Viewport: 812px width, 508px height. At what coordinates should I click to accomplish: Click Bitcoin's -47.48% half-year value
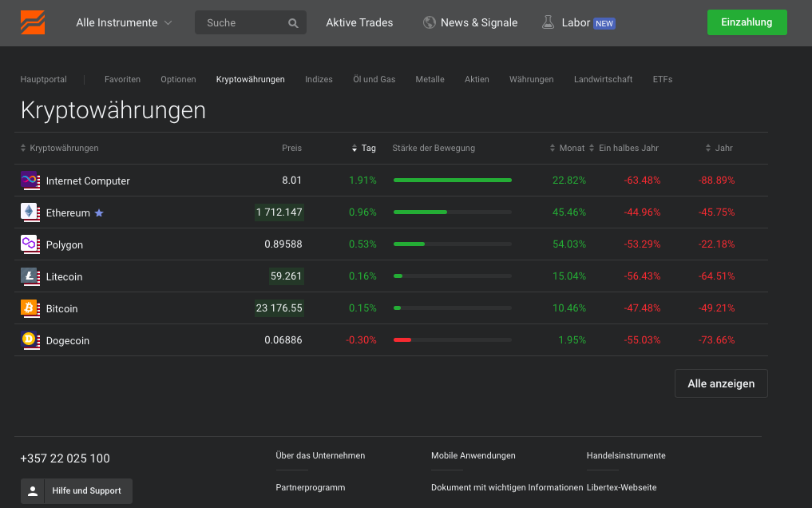point(642,308)
